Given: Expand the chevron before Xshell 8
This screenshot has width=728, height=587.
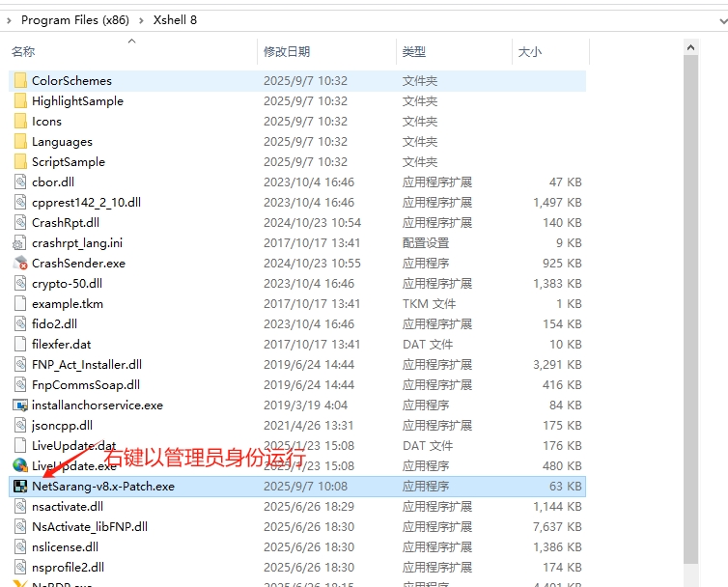Looking at the screenshot, I should tap(141, 20).
